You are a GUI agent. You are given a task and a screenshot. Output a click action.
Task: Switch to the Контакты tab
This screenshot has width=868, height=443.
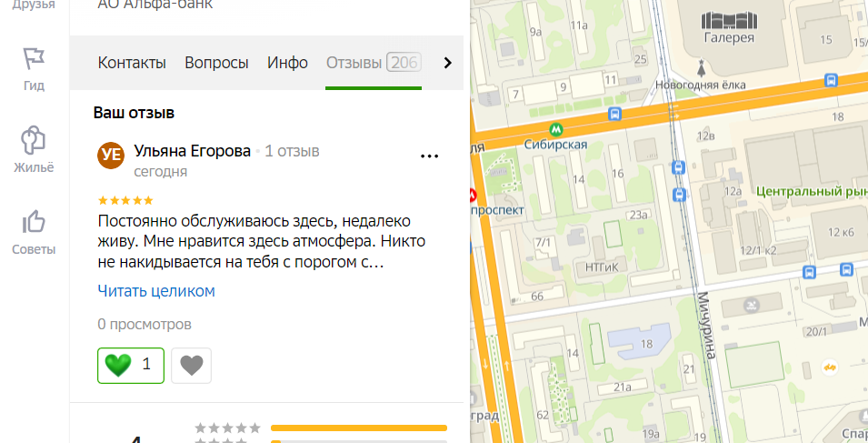[132, 63]
